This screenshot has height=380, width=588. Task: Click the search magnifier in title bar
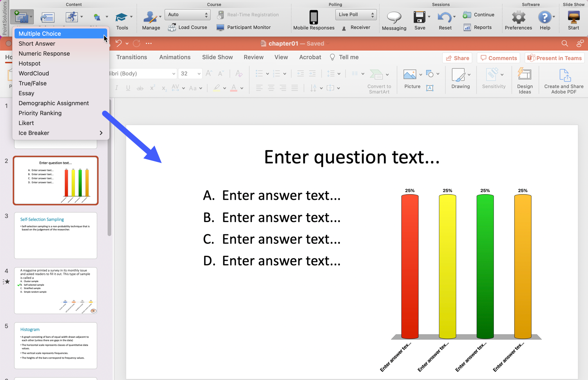click(565, 44)
